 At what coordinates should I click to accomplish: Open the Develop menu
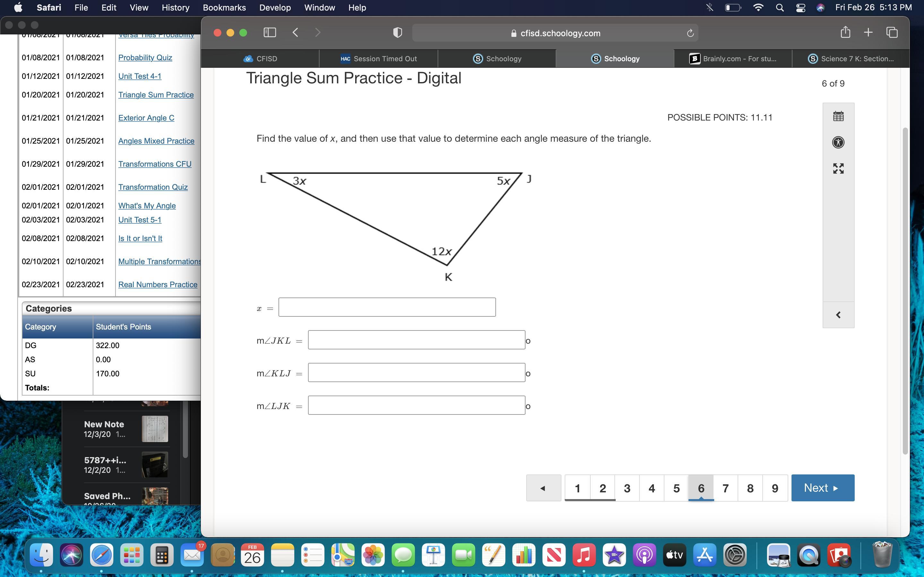[x=275, y=8]
